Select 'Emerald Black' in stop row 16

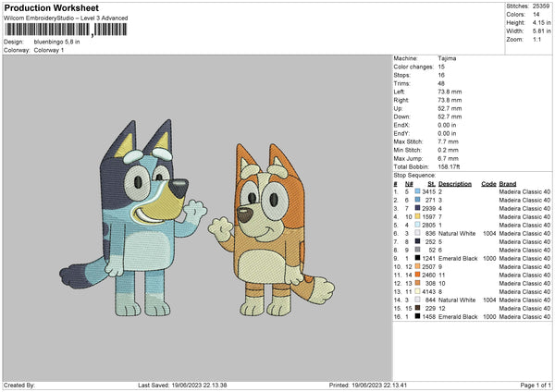(458, 316)
